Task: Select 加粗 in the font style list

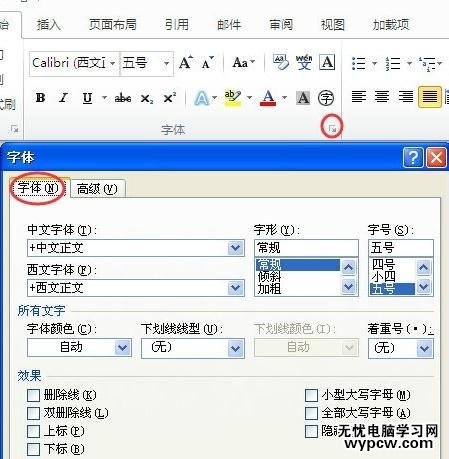Action: tap(269, 288)
